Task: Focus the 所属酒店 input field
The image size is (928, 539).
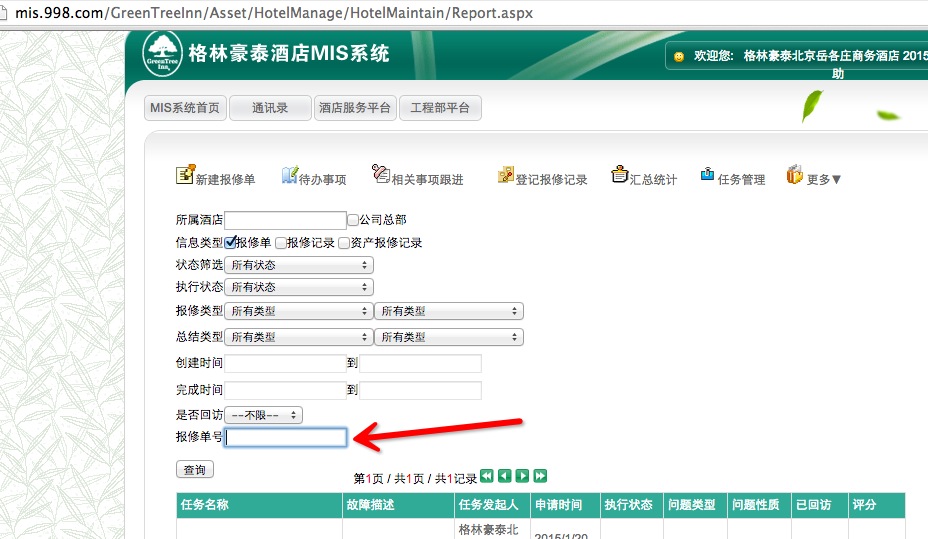Action: 285,220
